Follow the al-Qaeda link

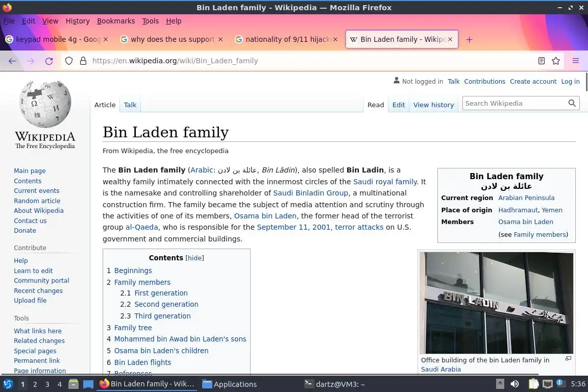coord(142,227)
